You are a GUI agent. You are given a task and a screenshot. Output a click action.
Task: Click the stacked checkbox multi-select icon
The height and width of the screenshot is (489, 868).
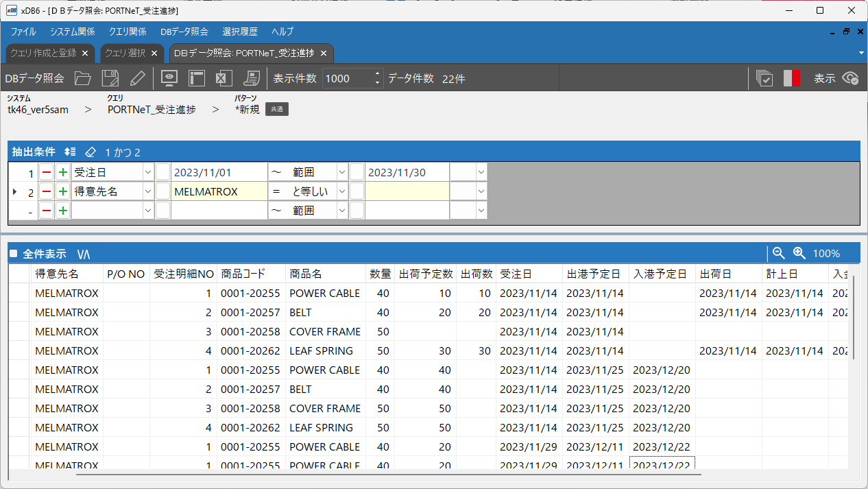764,78
